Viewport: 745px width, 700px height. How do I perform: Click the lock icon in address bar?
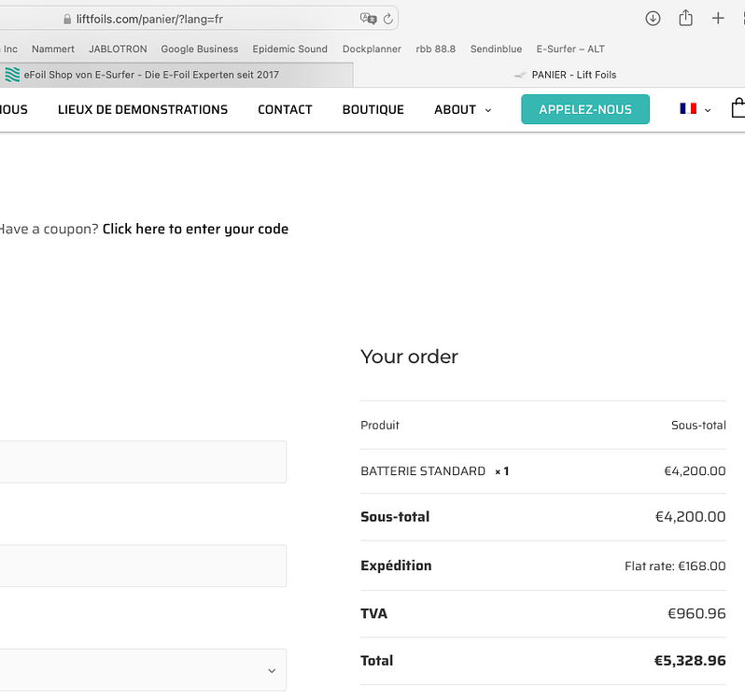[66, 19]
